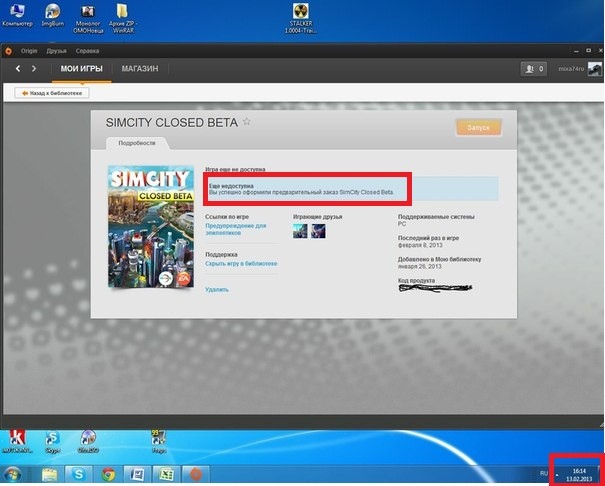Click the first playing friend's avatar
The width and height of the screenshot is (605, 486).
[x=300, y=231]
